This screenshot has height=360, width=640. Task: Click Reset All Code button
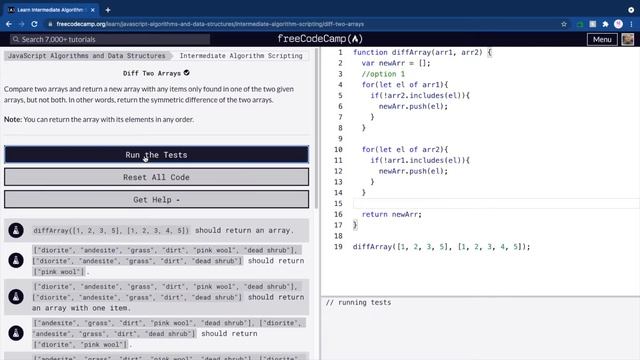click(156, 177)
